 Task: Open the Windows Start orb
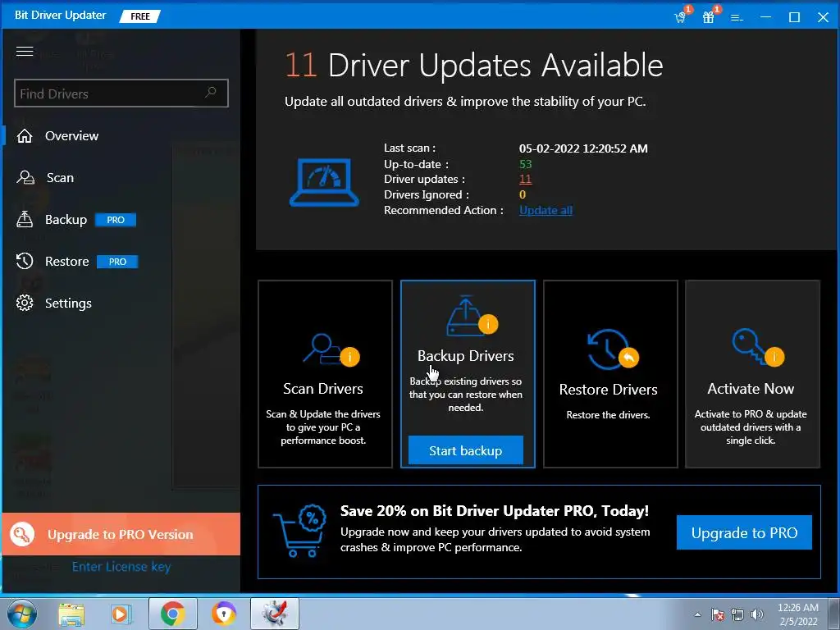(x=22, y=614)
